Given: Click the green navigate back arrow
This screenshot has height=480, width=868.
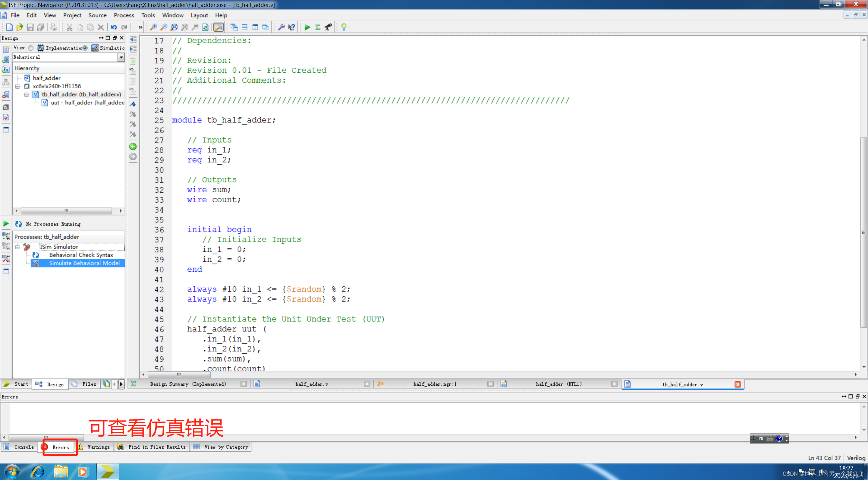Looking at the screenshot, I should pyautogui.click(x=133, y=147).
